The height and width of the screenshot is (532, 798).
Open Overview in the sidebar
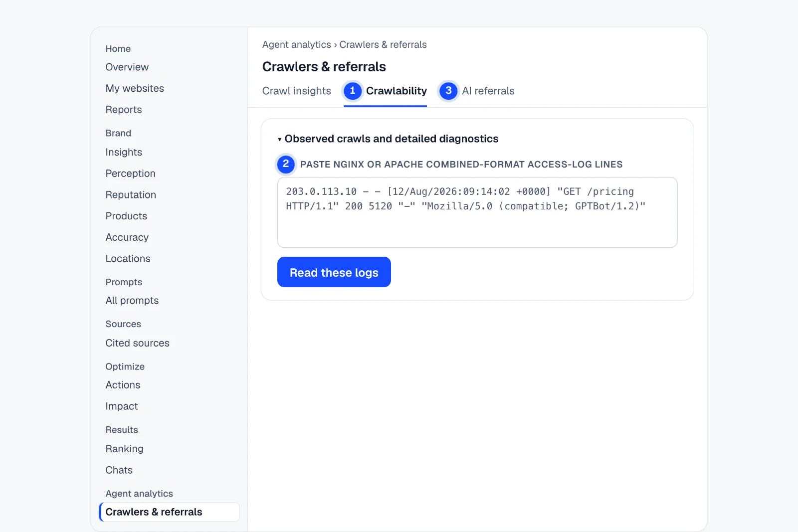(x=127, y=67)
